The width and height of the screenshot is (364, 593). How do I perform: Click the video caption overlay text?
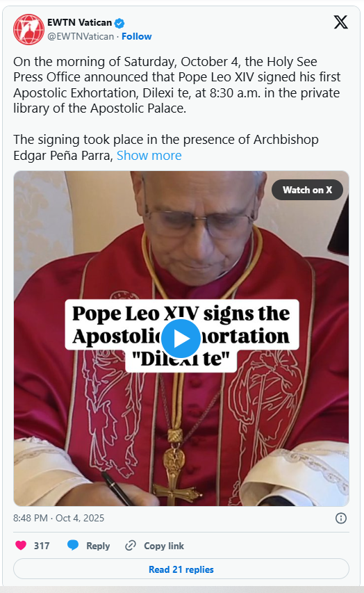(182, 336)
